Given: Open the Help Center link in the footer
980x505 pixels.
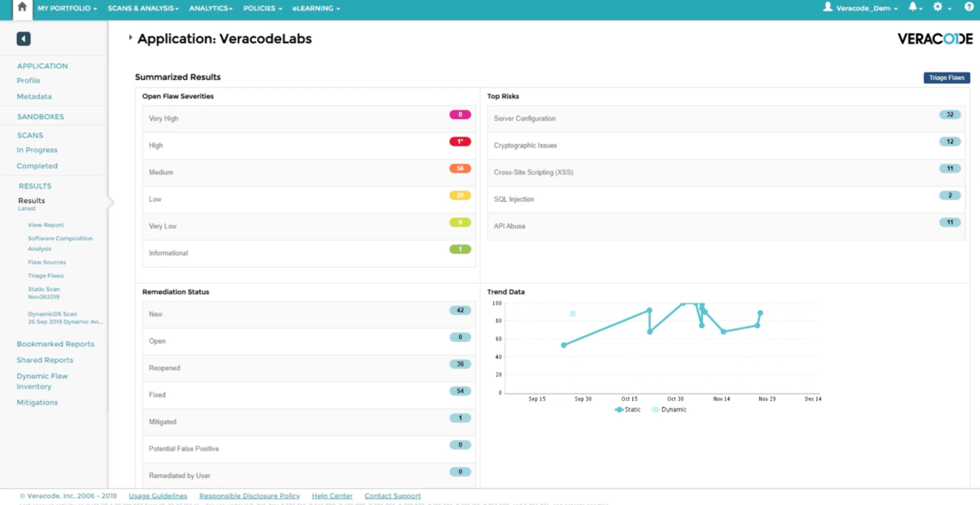Looking at the screenshot, I should (332, 495).
